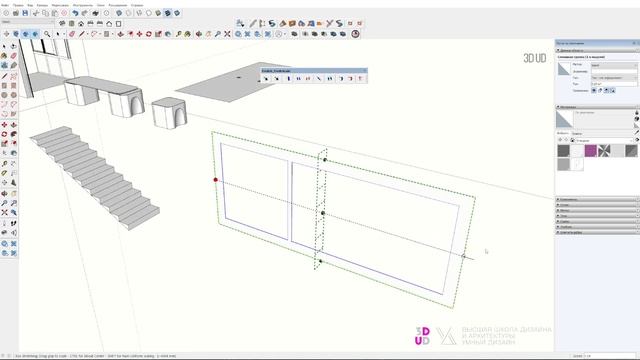The image size is (640, 360).
Task: Click the create material icon in Materials
Action: click(x=637, y=119)
